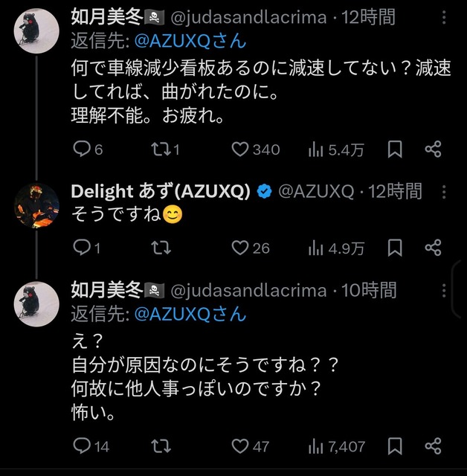467x476 pixels.
Task: Open Delight あず(AZUXQ) profile name
Action: tap(161, 192)
